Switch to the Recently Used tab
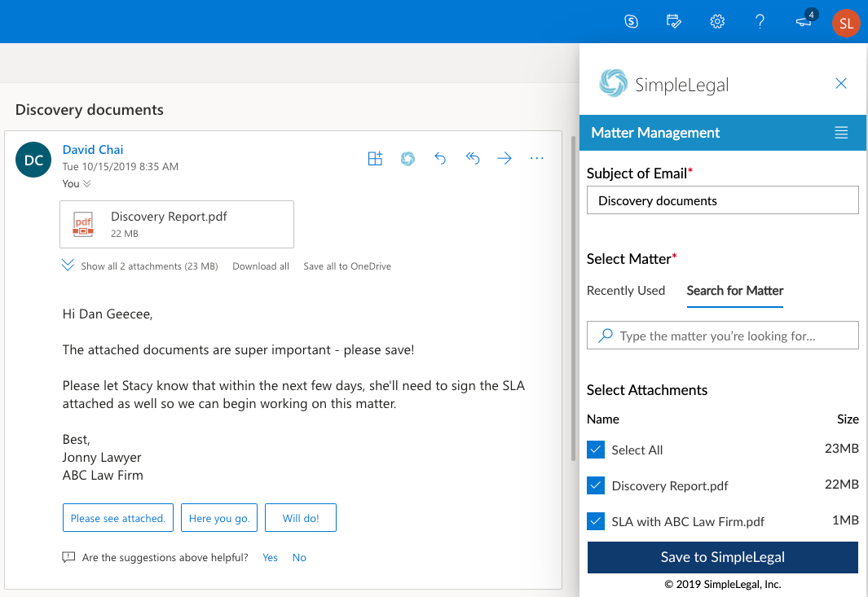Image resolution: width=868 pixels, height=597 pixels. pos(626,291)
